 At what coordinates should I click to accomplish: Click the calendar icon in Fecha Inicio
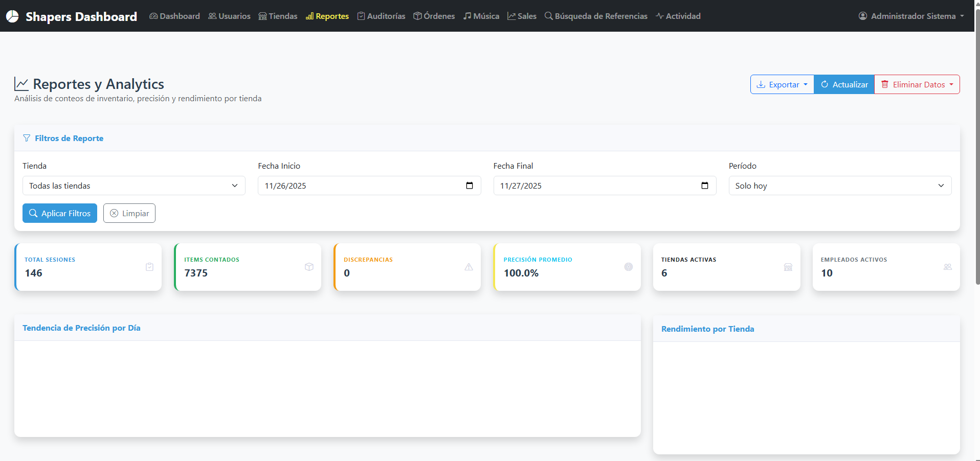point(469,186)
